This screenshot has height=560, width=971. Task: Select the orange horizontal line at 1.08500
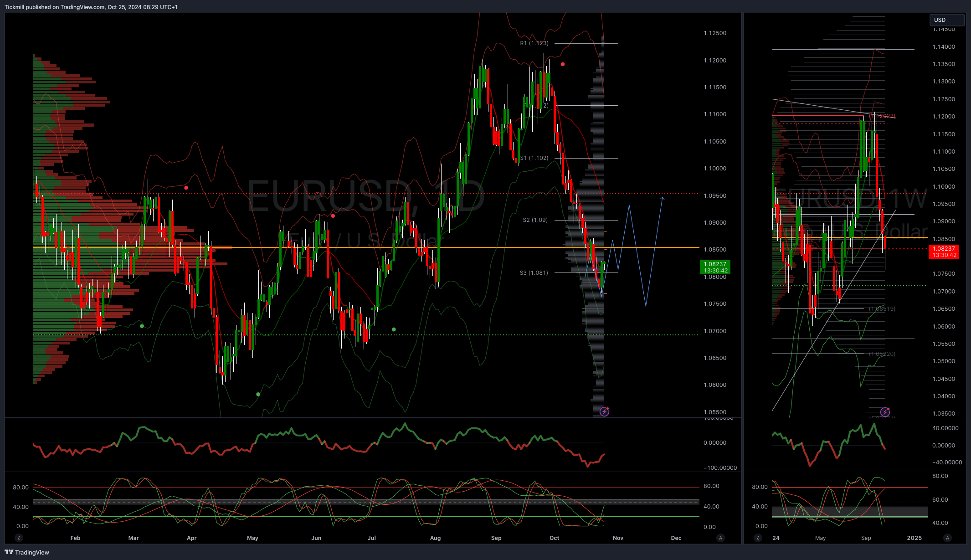[x=366, y=247]
